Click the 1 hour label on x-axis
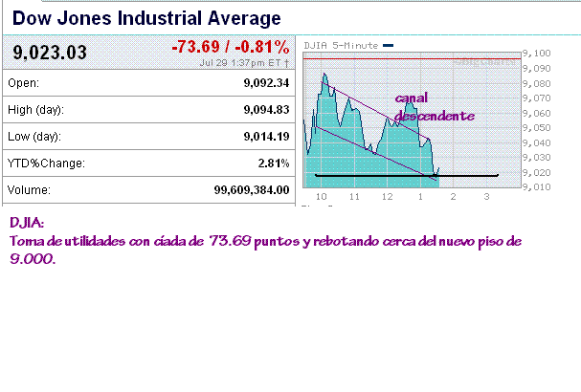The image size is (581, 392). [420, 197]
